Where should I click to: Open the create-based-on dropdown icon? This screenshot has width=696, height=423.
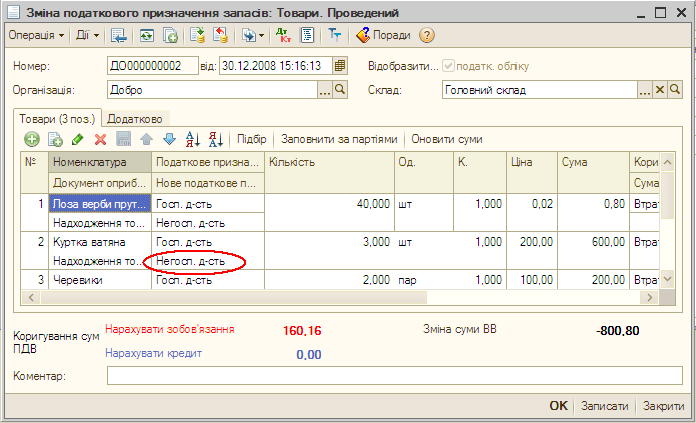[x=252, y=35]
